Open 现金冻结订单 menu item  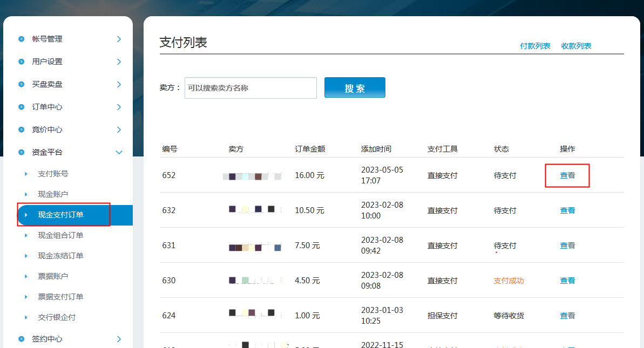pos(60,256)
